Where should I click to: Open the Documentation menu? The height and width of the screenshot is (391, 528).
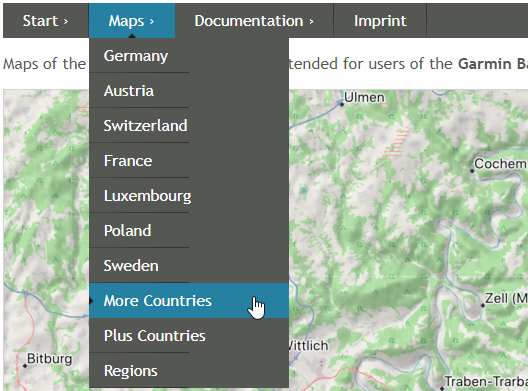pyautogui.click(x=254, y=21)
